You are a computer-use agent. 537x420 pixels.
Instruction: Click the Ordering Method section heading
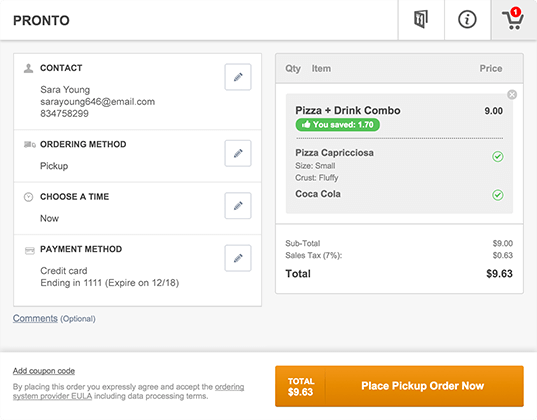[83, 144]
